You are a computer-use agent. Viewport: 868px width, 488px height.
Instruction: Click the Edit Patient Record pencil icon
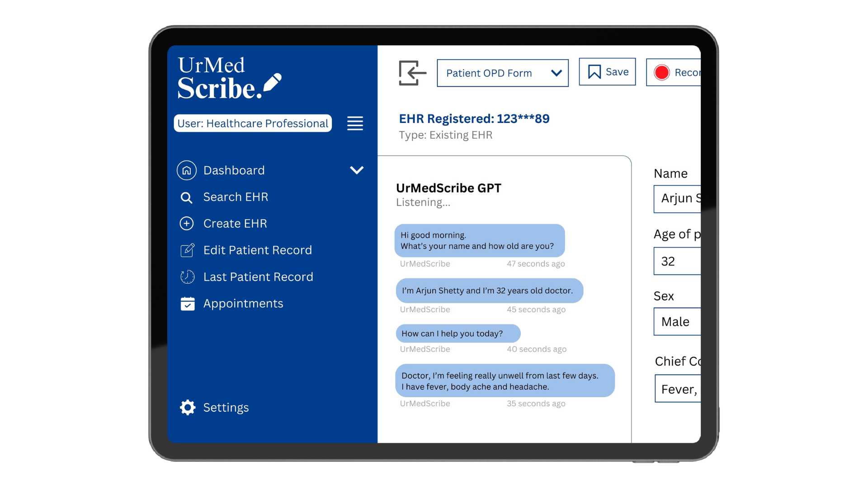pyautogui.click(x=187, y=250)
